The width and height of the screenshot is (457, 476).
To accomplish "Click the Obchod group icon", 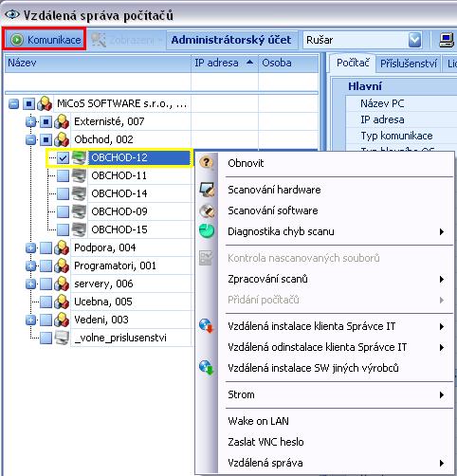I will (62, 139).
